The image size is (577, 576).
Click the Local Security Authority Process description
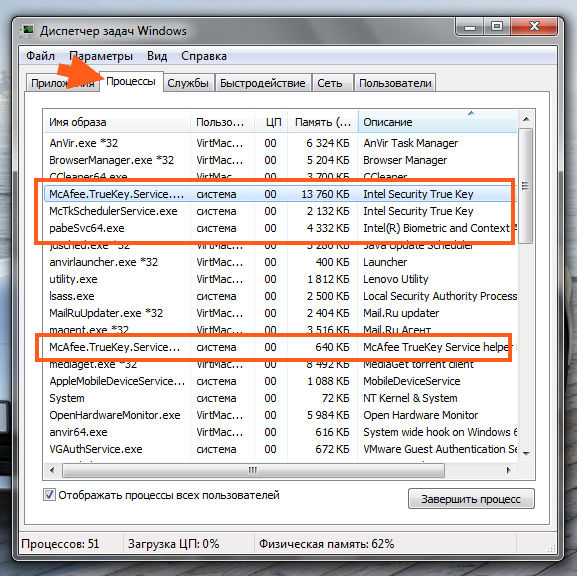[x=440, y=296]
